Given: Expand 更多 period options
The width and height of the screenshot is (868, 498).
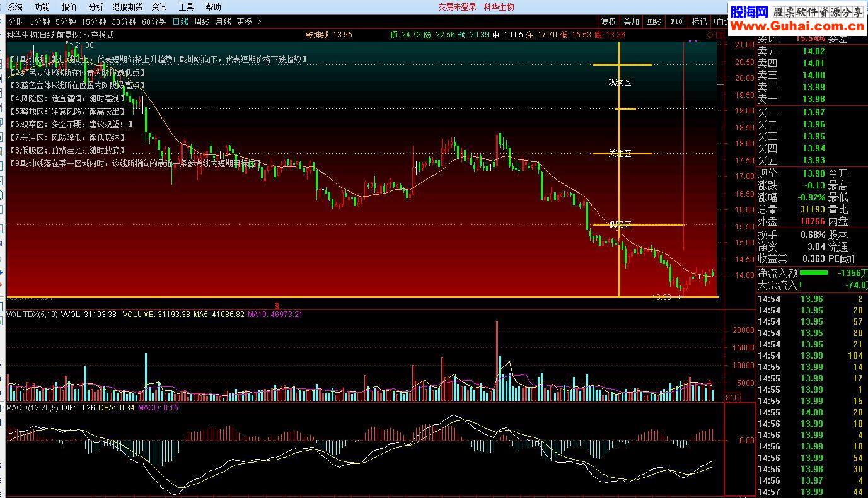Looking at the screenshot, I should pyautogui.click(x=249, y=21).
